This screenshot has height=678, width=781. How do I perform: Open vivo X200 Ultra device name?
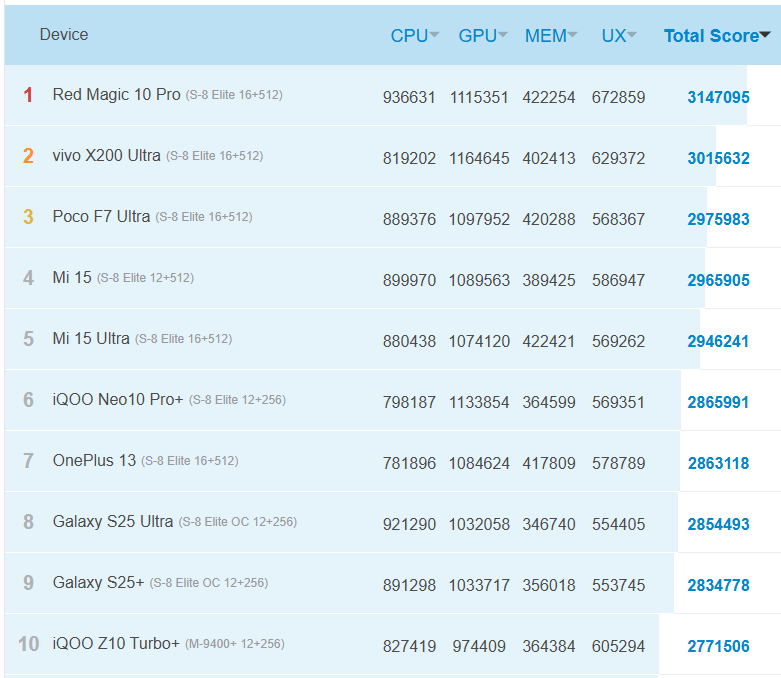(107, 155)
